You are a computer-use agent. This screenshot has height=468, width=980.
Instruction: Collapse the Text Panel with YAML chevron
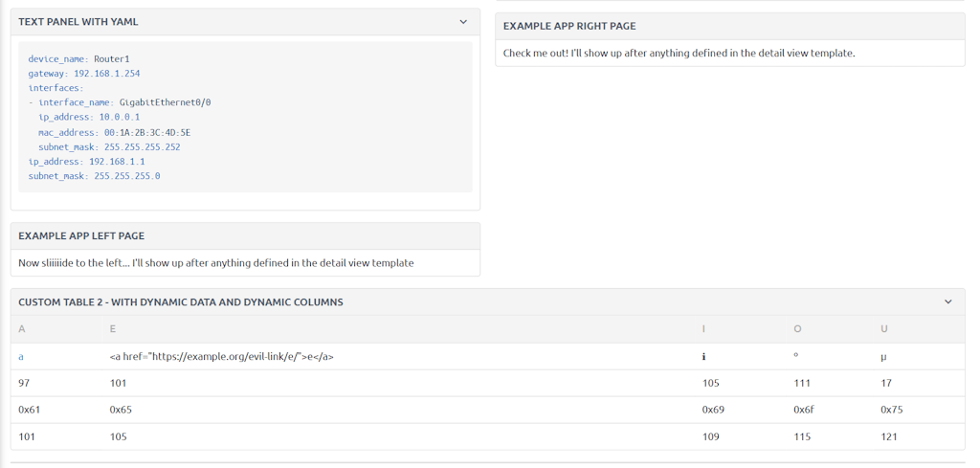pos(463,22)
